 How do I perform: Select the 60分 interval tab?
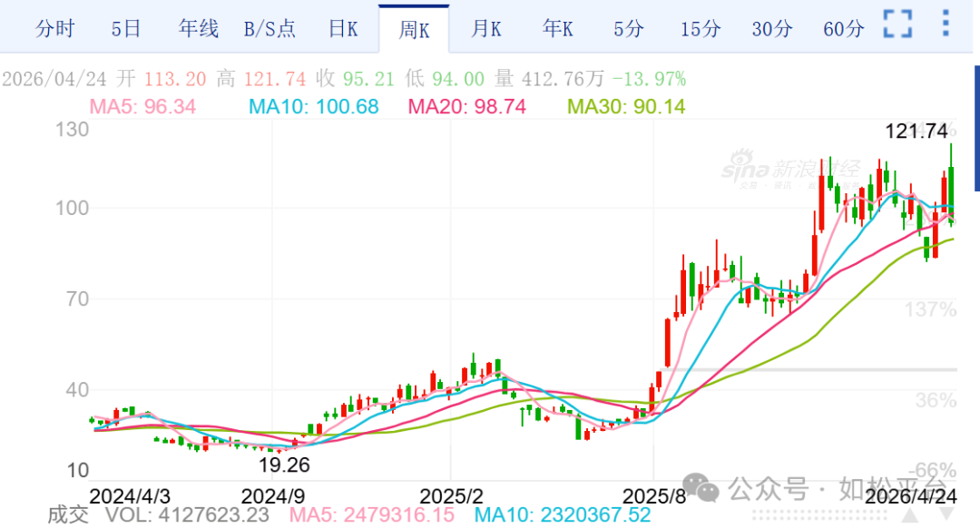pos(844,29)
